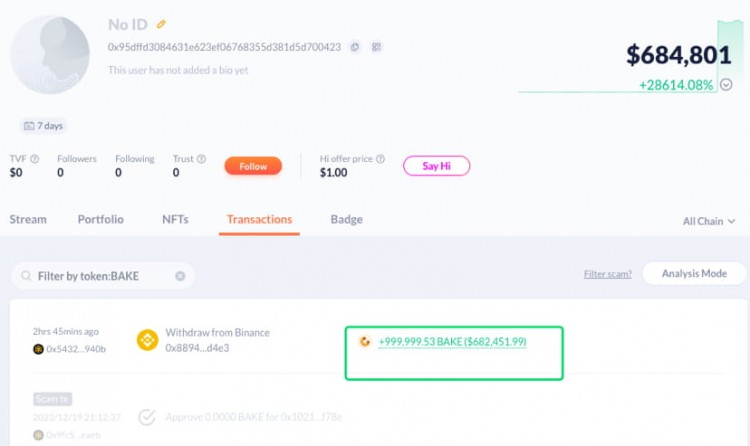The height and width of the screenshot is (446, 750).
Task: Expand the circled chevron next to +28614.08%
Action: click(x=726, y=85)
